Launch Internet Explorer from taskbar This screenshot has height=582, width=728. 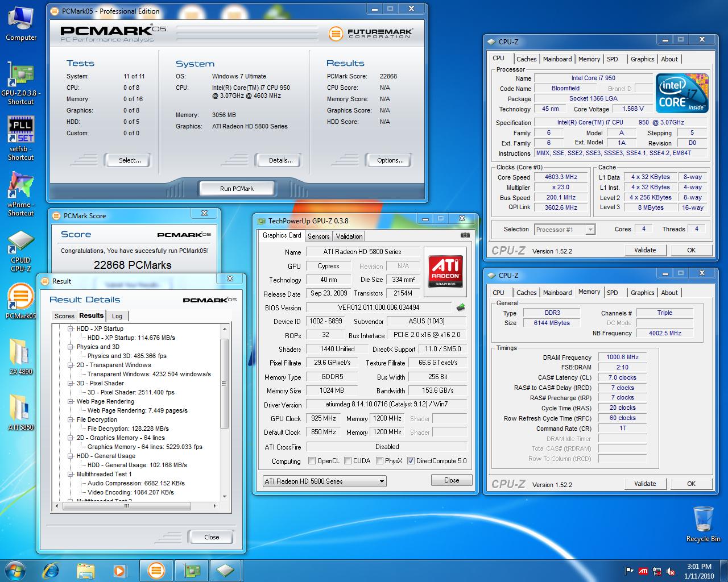point(51,570)
